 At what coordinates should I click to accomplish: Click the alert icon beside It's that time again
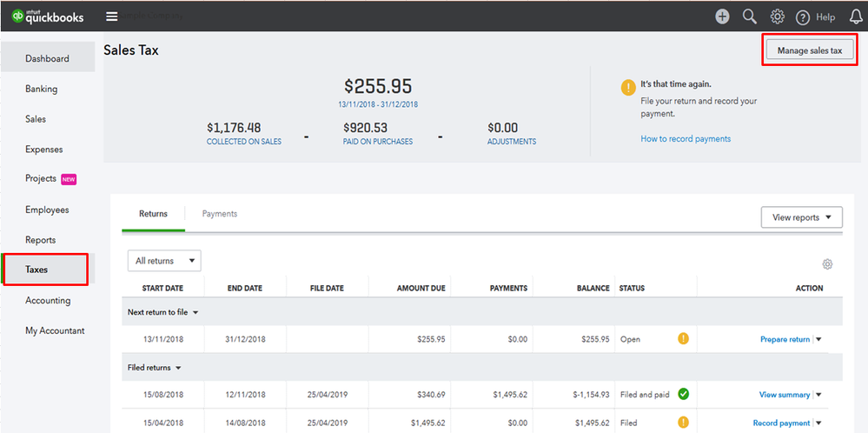pos(628,88)
